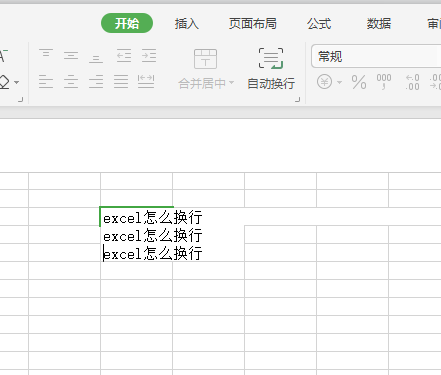
Task: Open the 数据 tab
Action: tap(379, 24)
